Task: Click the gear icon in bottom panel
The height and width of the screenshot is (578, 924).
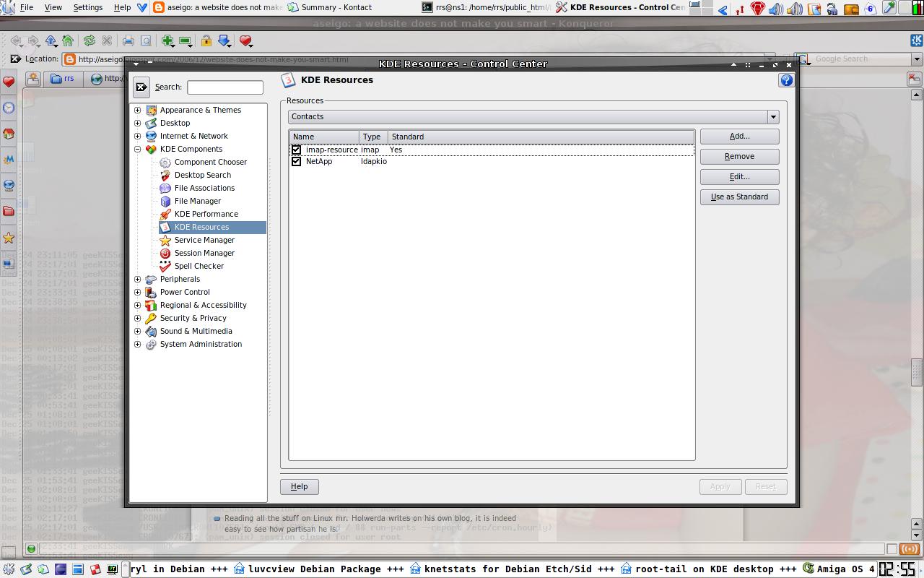Action: coord(9,569)
